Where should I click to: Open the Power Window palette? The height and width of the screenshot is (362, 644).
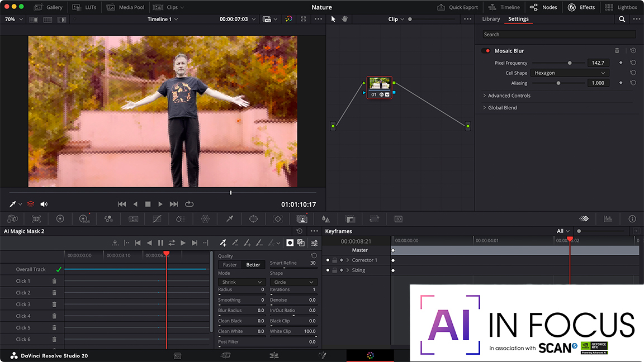(x=253, y=219)
